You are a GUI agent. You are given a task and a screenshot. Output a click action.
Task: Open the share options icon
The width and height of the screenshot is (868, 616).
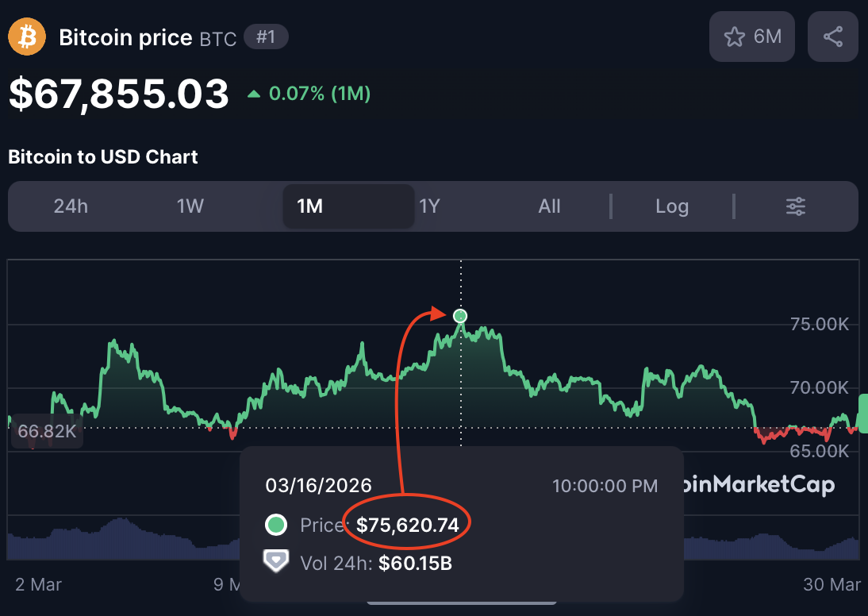point(832,37)
